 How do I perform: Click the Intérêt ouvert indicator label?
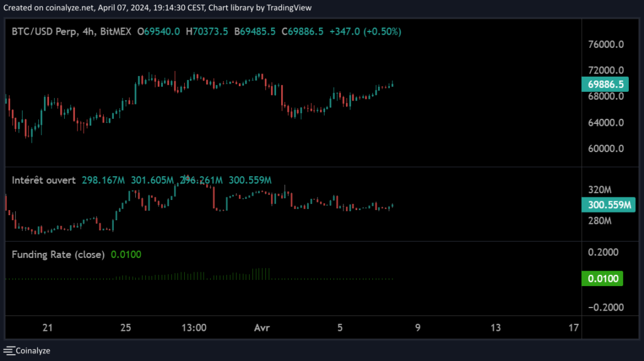43,181
